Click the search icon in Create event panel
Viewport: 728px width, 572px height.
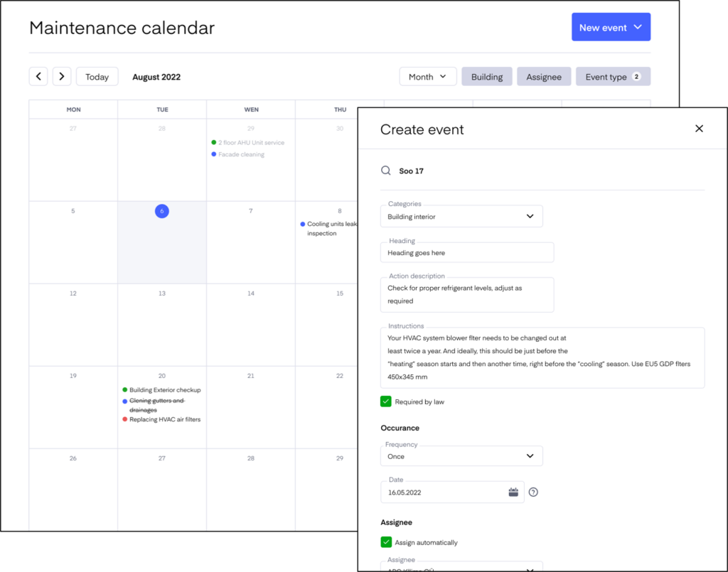tap(386, 171)
